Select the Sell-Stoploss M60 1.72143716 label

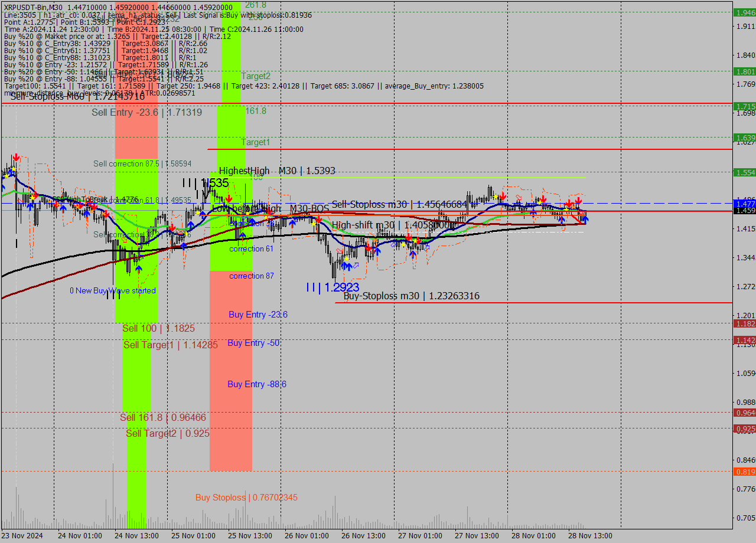[77, 96]
